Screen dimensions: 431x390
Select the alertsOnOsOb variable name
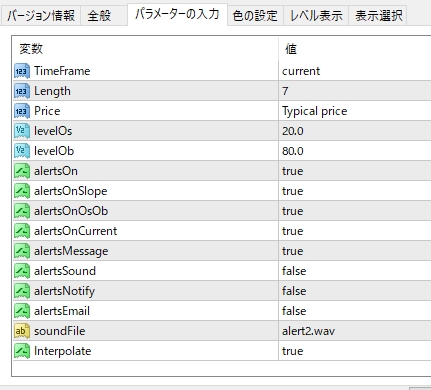tap(71, 211)
